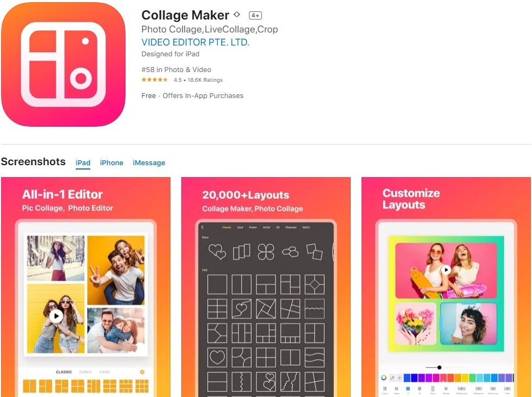This screenshot has width=532, height=397.
Task: Click the four-leaf clover layout icon
Action: pos(266,252)
